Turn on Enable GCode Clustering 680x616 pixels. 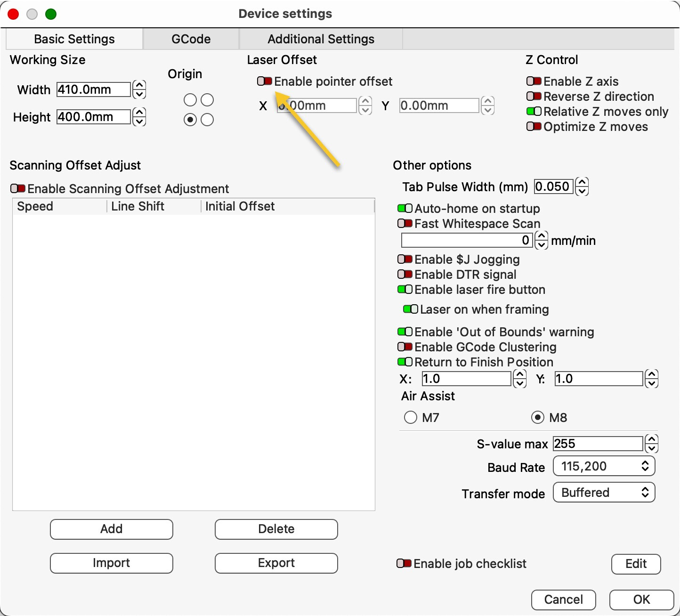point(405,347)
